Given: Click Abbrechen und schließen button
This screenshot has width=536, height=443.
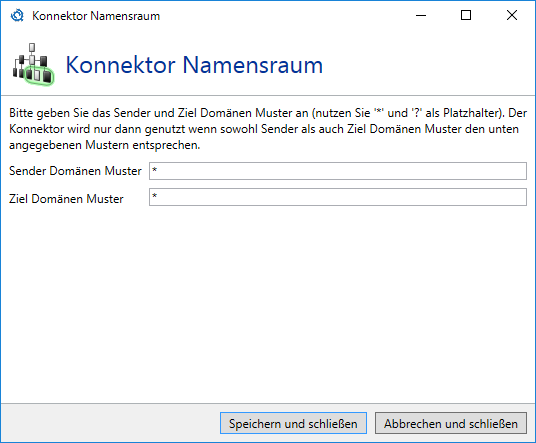Looking at the screenshot, I should tap(451, 423).
